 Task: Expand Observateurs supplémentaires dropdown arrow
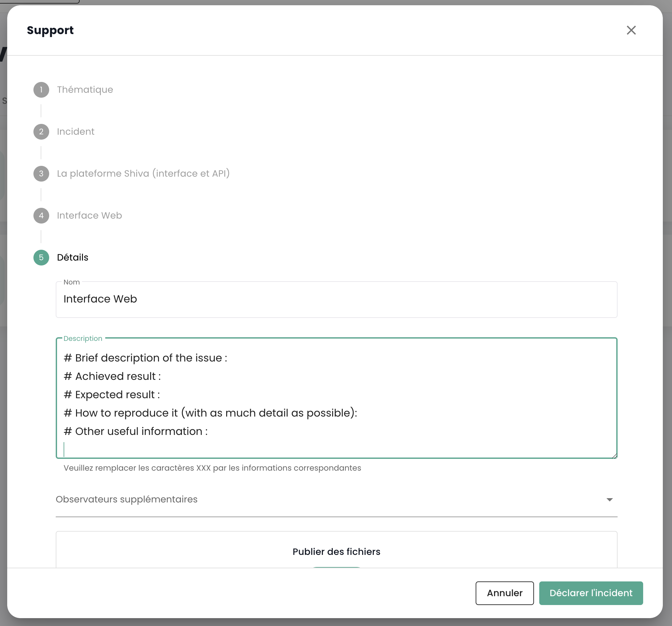coord(609,499)
